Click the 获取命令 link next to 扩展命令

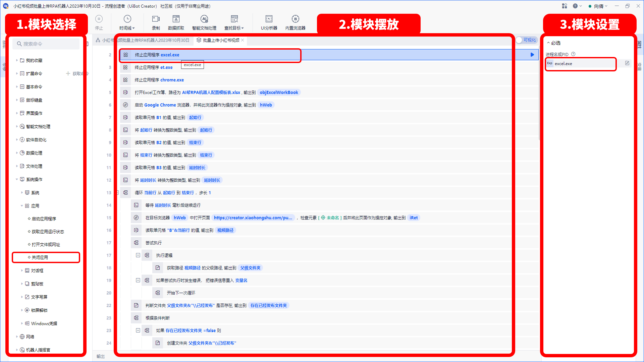pyautogui.click(x=77, y=73)
